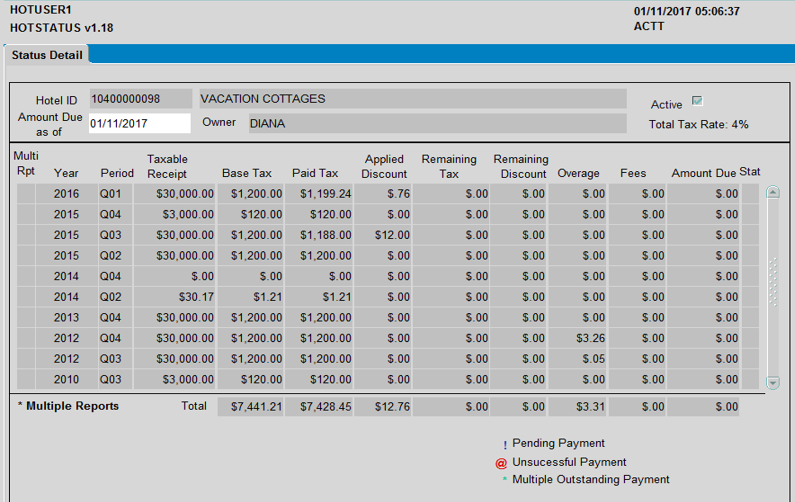Click the $12.00 Applied Discount for 2015 Q03
The image size is (795, 502).
pyautogui.click(x=384, y=235)
